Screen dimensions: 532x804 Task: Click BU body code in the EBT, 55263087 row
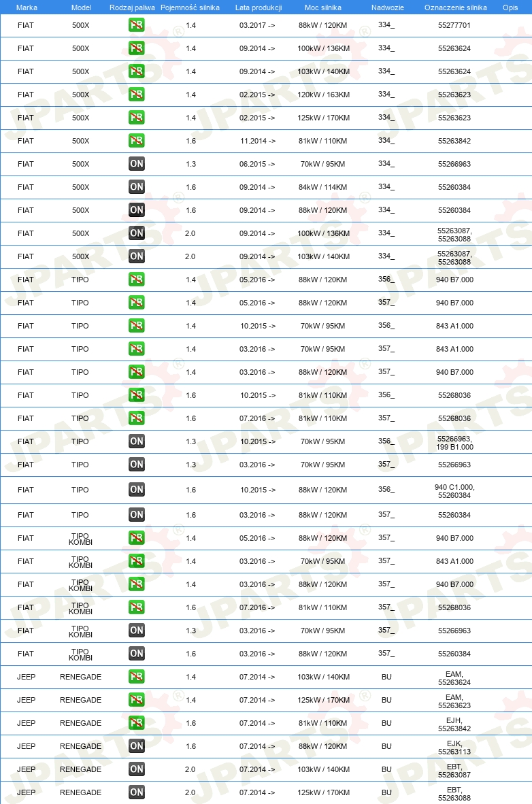pyautogui.click(x=386, y=769)
